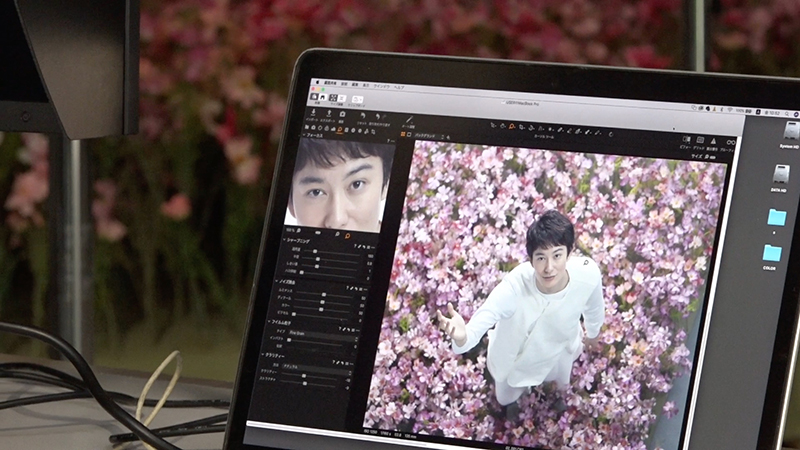Open the ウインドウ menu in menu bar
Screen dimensions: 800x450
click(382, 87)
